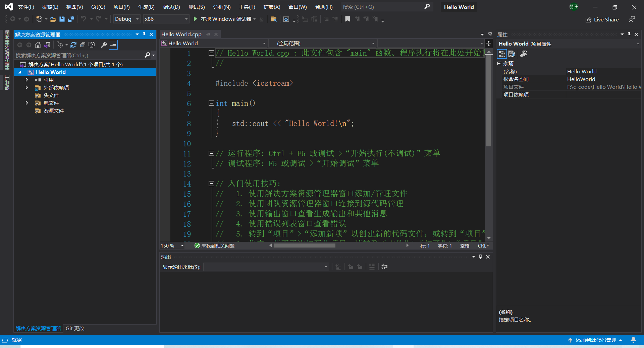The width and height of the screenshot is (644, 348).
Task: Open the x86 platform dropdown
Action: pyautogui.click(x=166, y=19)
